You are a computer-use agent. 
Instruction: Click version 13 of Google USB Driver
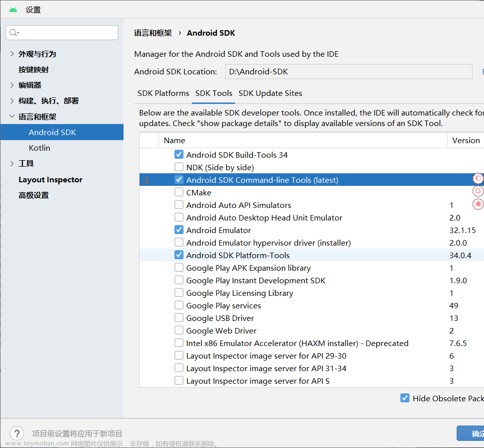click(453, 318)
